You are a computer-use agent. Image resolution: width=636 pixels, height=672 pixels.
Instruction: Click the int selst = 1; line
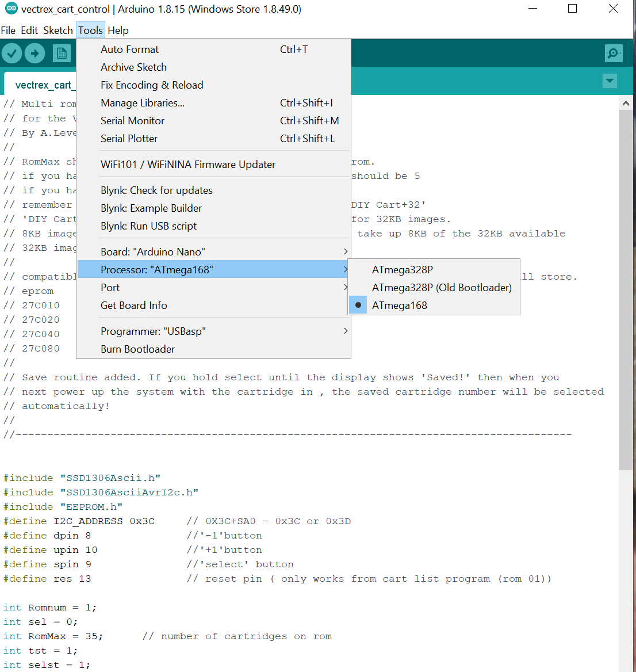[x=47, y=665]
